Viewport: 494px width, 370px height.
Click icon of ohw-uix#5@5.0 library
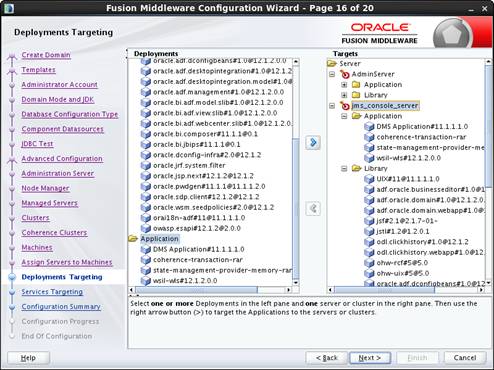pyautogui.click(x=369, y=273)
